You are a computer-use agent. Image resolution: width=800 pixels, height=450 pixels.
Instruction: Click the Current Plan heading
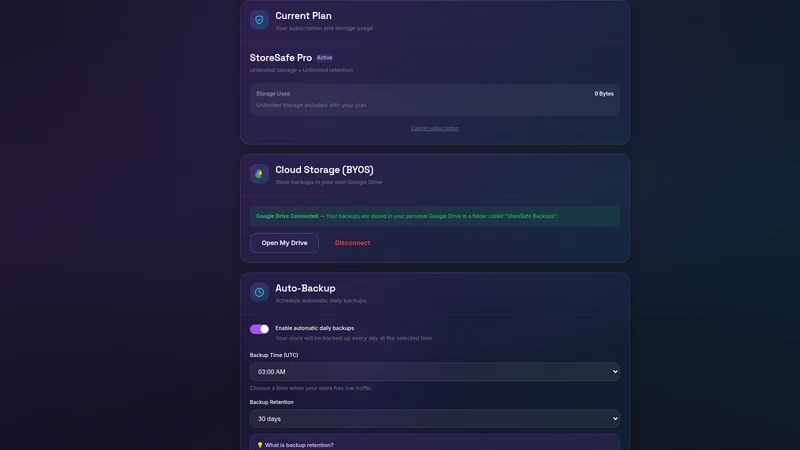[304, 16]
